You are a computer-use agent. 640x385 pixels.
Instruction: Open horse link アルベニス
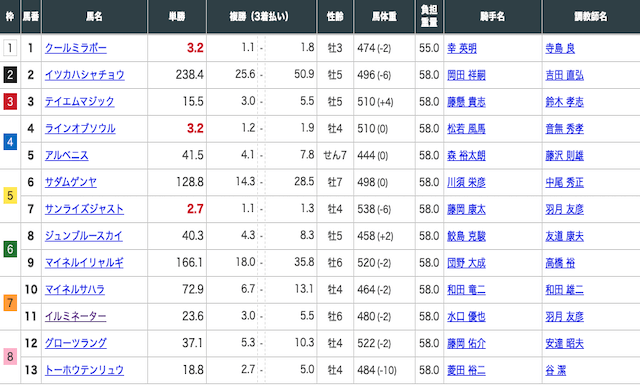point(67,156)
